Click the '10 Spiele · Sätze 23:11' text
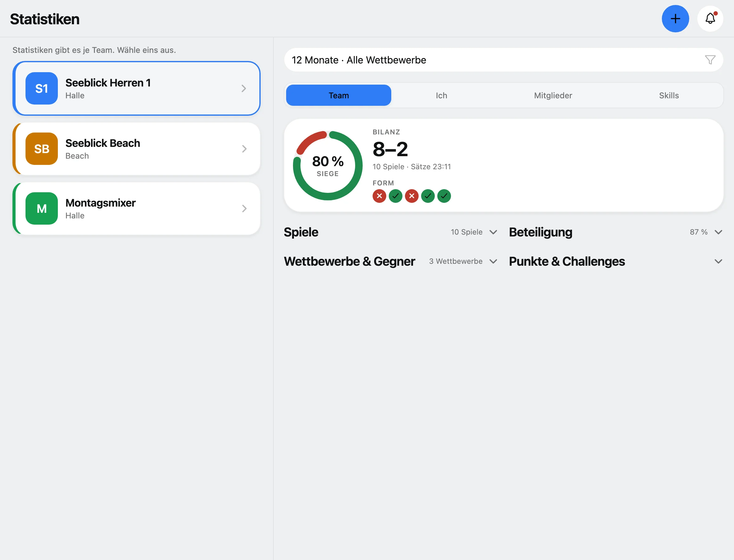The height and width of the screenshot is (560, 734). 411,167
